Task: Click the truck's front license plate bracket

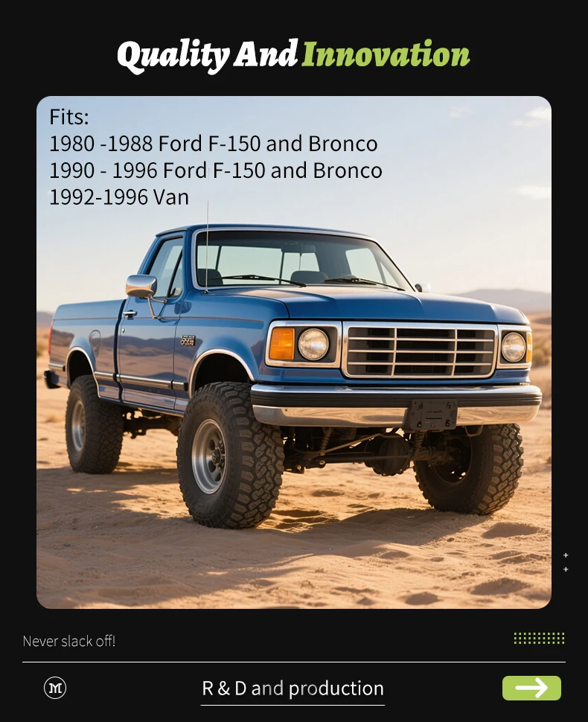Action: point(432,415)
